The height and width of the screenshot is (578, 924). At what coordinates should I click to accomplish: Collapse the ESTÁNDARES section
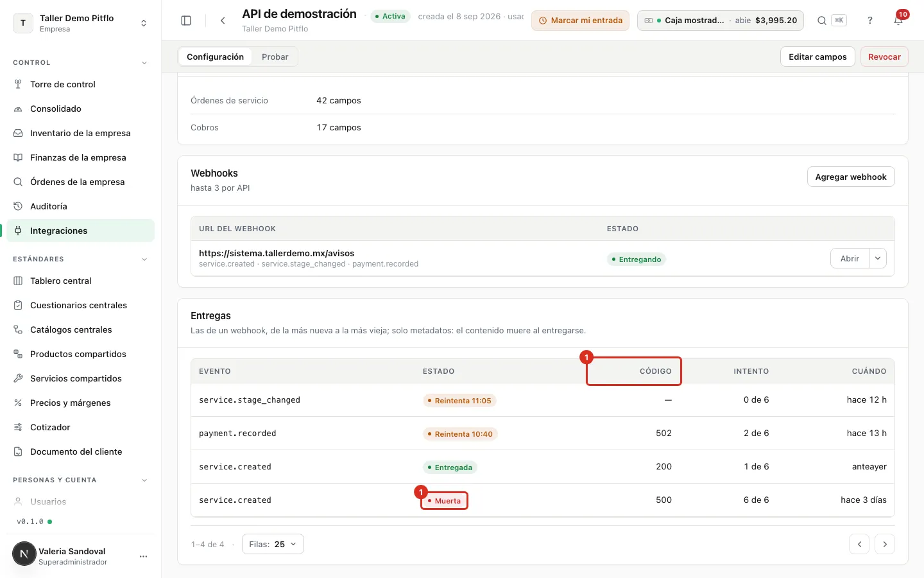144,259
